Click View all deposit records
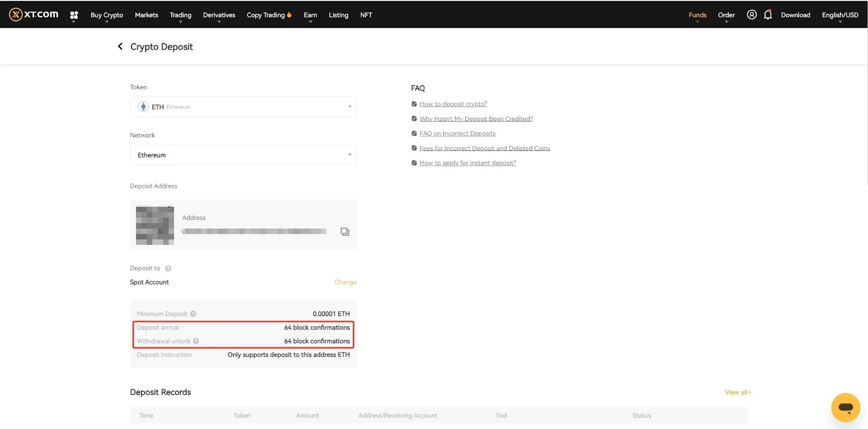The width and height of the screenshot is (868, 429). 737,392
